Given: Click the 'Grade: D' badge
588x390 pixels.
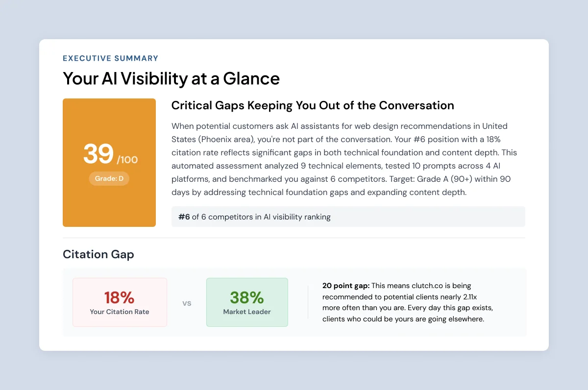Looking at the screenshot, I should coord(109,178).
